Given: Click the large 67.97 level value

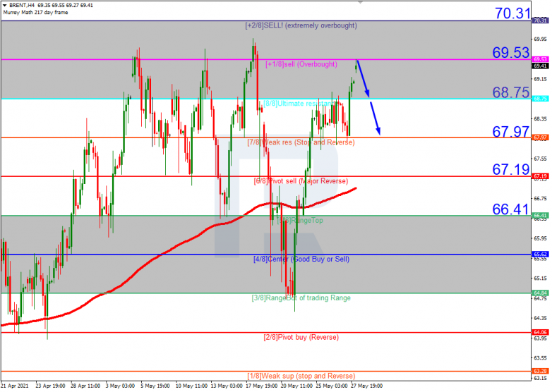Looking at the screenshot, I should (511, 131).
